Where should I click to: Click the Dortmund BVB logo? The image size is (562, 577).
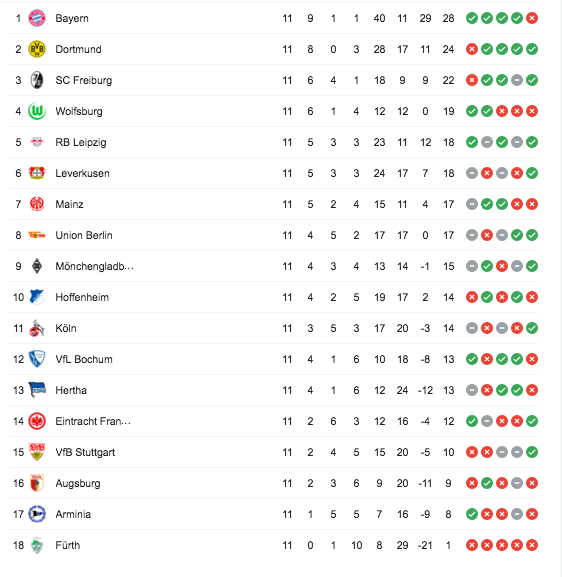[37, 49]
